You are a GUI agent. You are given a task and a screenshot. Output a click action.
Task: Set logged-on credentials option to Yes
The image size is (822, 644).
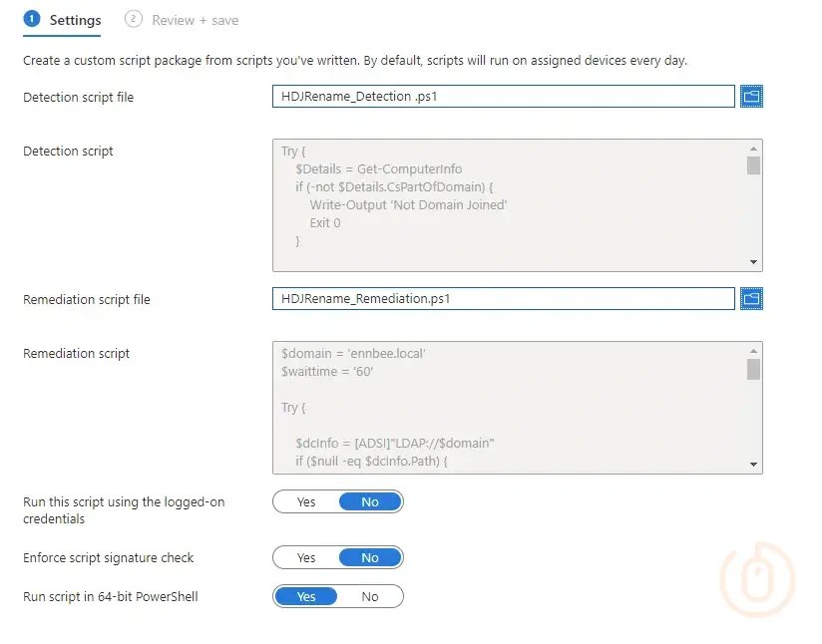(x=306, y=502)
